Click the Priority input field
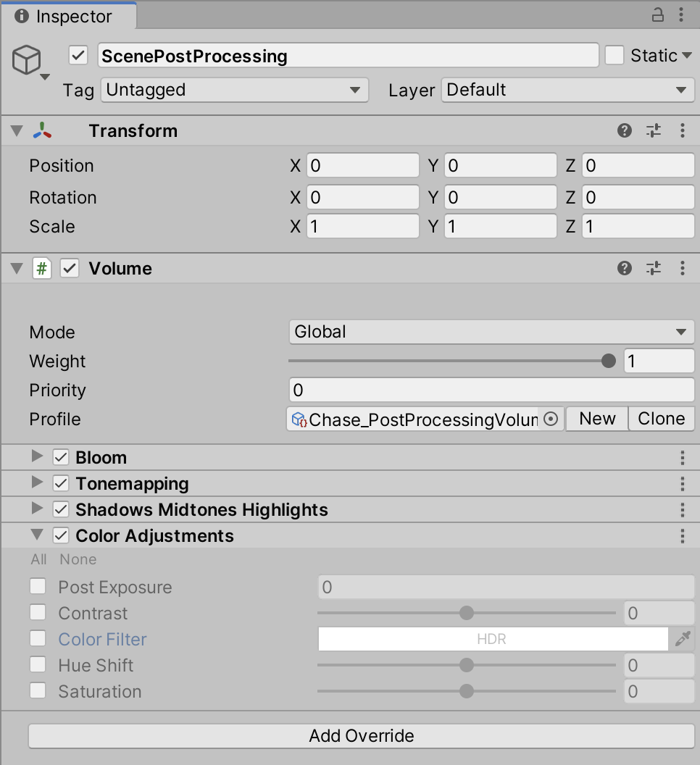The image size is (700, 765). 491,390
